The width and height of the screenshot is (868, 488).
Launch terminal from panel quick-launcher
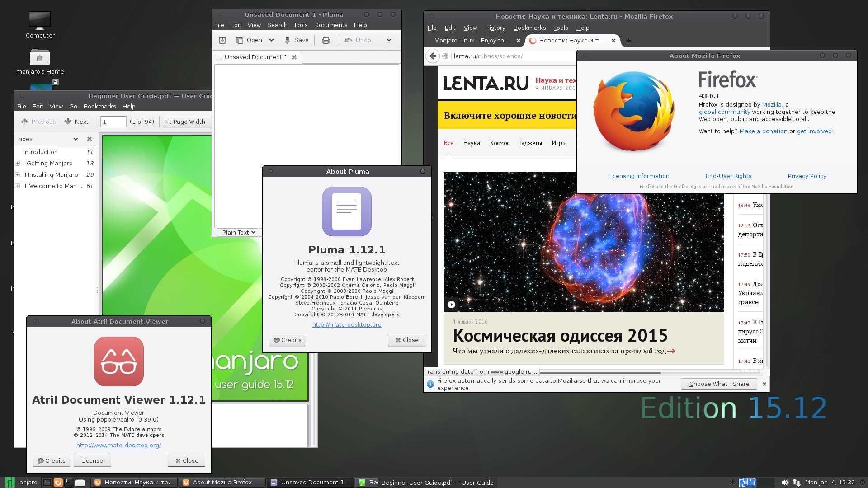(x=69, y=483)
